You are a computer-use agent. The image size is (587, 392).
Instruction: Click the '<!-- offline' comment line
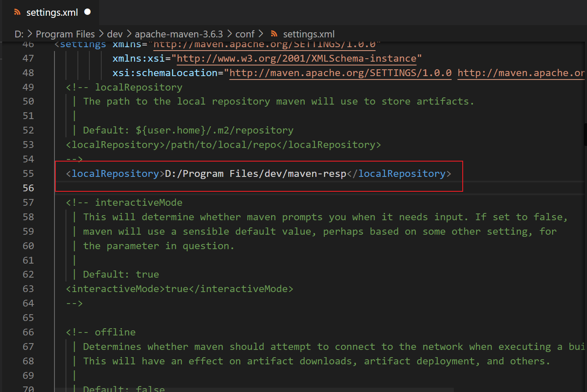pyautogui.click(x=100, y=332)
